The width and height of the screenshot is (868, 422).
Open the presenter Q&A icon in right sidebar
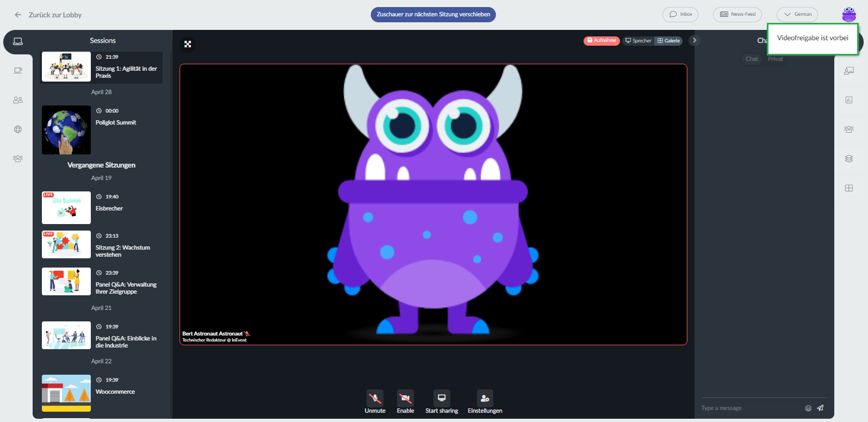[849, 71]
